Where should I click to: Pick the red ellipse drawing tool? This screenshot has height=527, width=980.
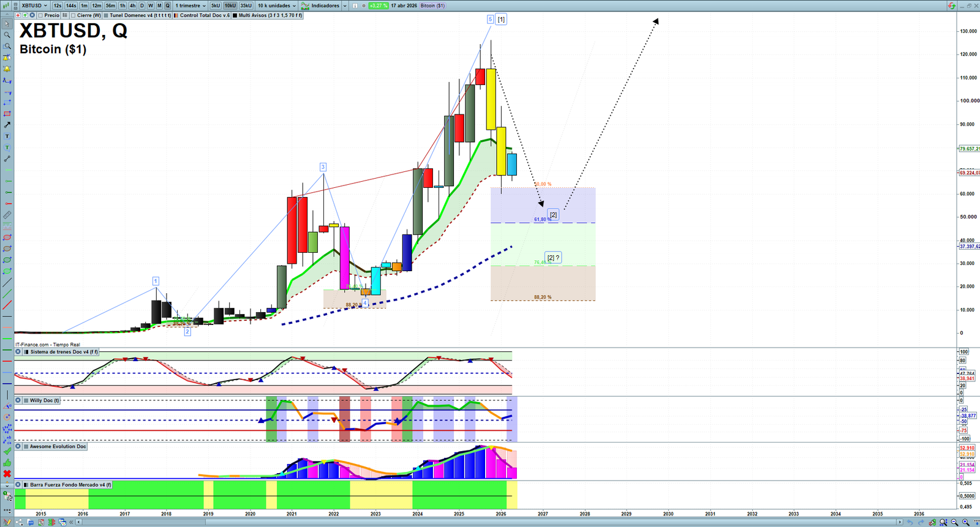7,237
